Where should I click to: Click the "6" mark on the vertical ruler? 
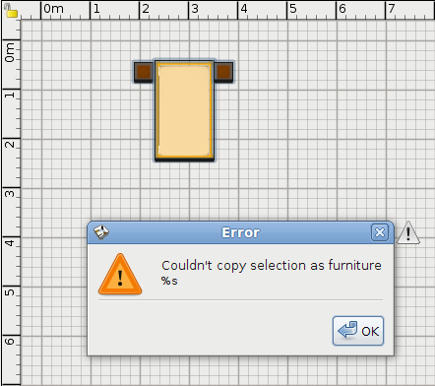(10, 342)
